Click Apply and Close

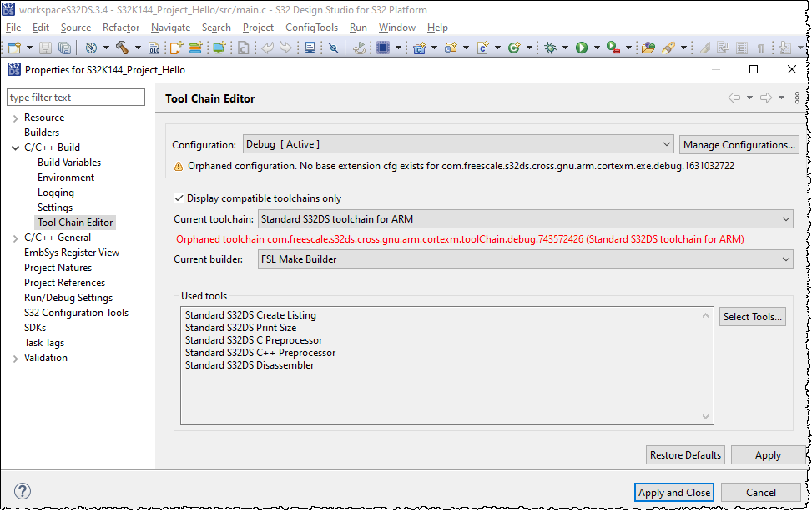[x=673, y=492]
